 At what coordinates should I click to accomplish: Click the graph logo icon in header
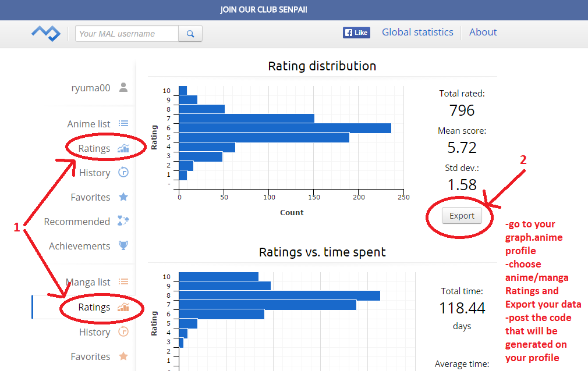click(x=45, y=33)
